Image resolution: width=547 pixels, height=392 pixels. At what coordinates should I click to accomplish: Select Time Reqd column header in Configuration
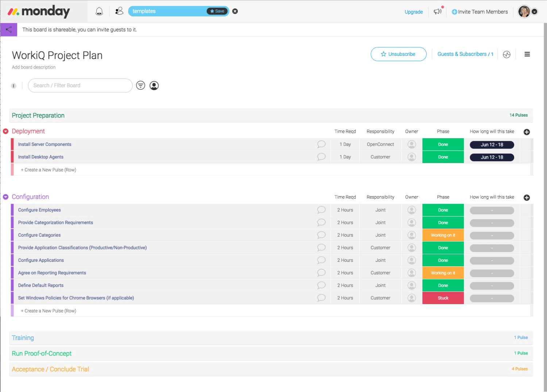tap(345, 197)
